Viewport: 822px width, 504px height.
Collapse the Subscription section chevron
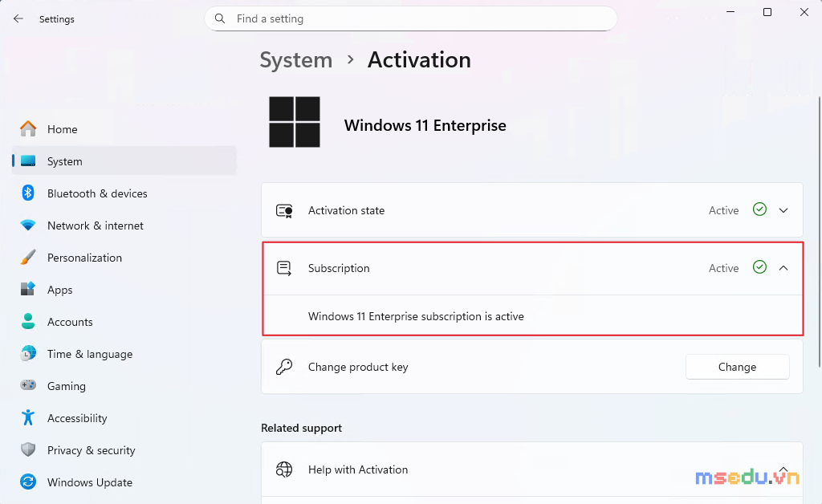(x=783, y=268)
